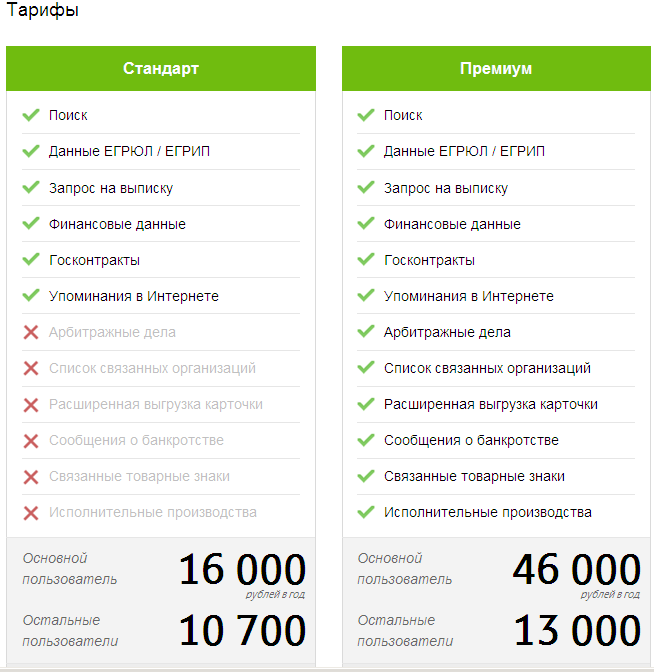The height and width of the screenshot is (672, 654).
Task: Click green checkmark beside Поиск in Стандарт
Action: [x=31, y=115]
